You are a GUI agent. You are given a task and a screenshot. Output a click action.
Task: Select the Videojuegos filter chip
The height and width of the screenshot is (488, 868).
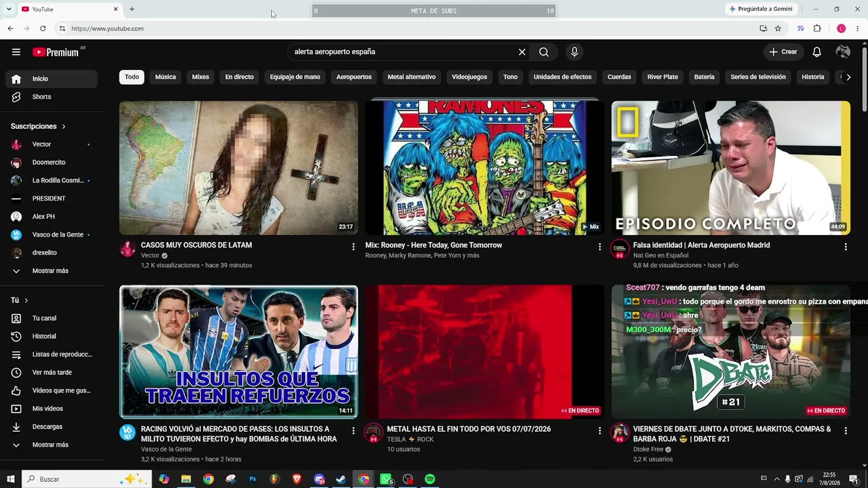pos(469,77)
